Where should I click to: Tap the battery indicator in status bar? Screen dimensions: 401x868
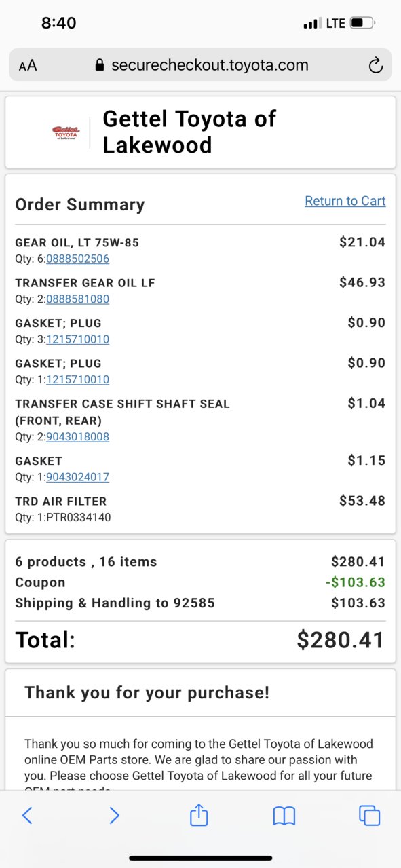[362, 24]
